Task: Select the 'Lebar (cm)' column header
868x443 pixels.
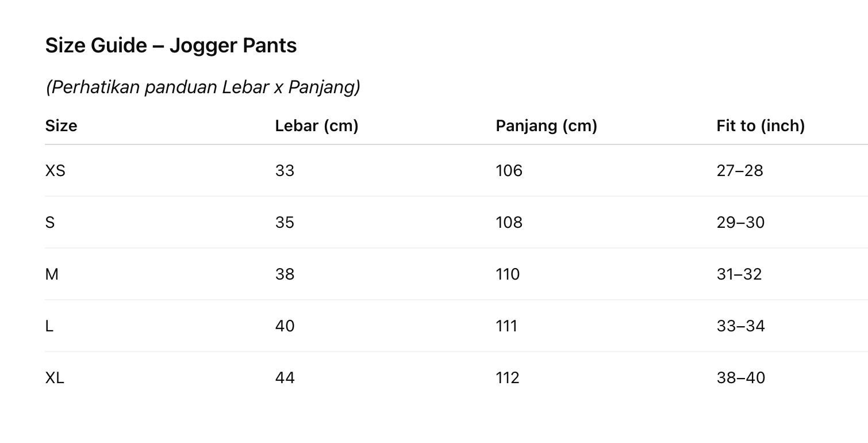Action: [x=316, y=126]
